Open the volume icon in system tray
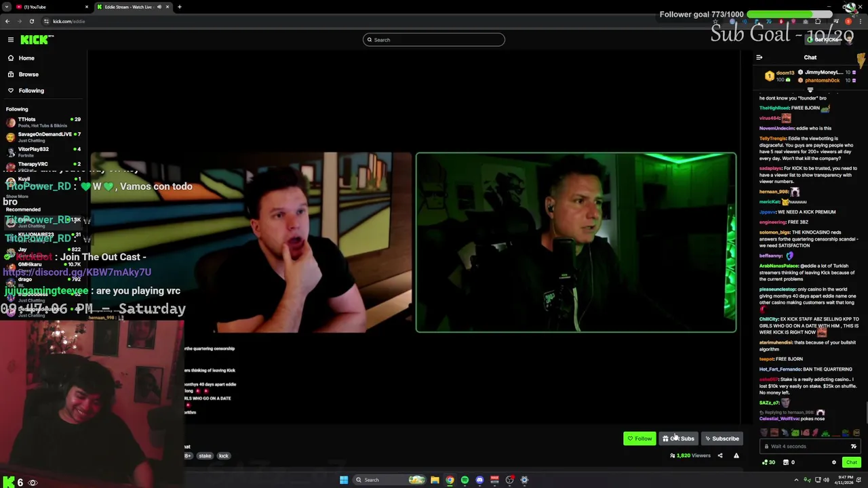868x488 pixels. click(x=827, y=480)
